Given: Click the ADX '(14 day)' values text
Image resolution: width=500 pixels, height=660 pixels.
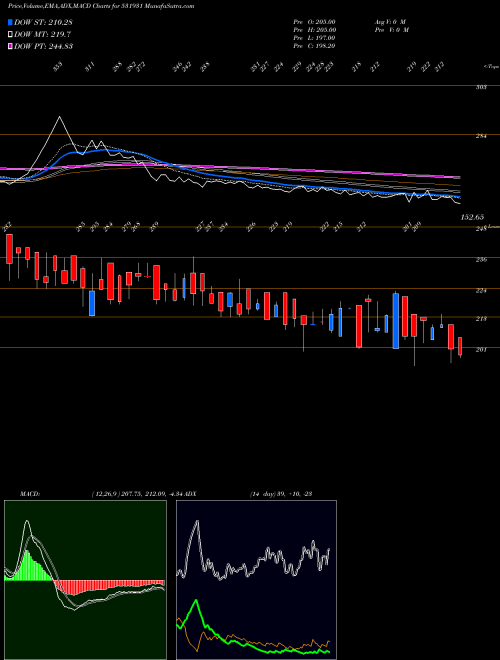Looking at the screenshot, I should [x=280, y=493].
